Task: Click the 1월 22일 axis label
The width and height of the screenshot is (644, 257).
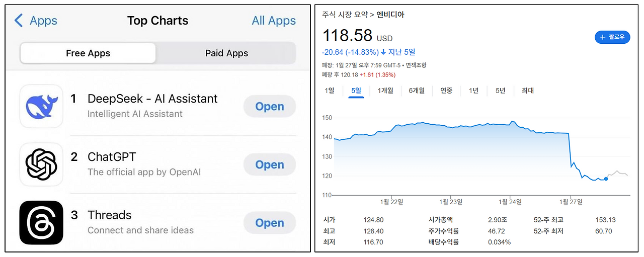Action: click(392, 202)
